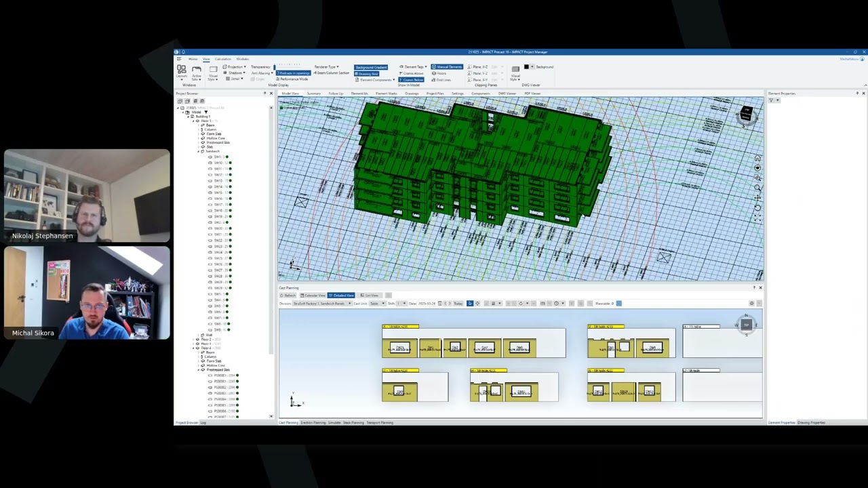This screenshot has height=488, width=868.
Task: Open the Calculation ribbon tab
Action: [223, 59]
